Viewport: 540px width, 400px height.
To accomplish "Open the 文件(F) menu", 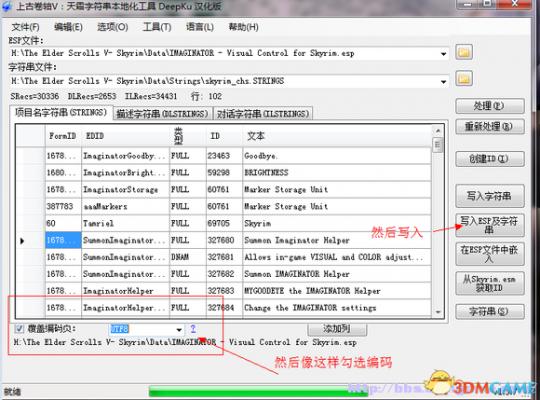I will (x=25, y=27).
